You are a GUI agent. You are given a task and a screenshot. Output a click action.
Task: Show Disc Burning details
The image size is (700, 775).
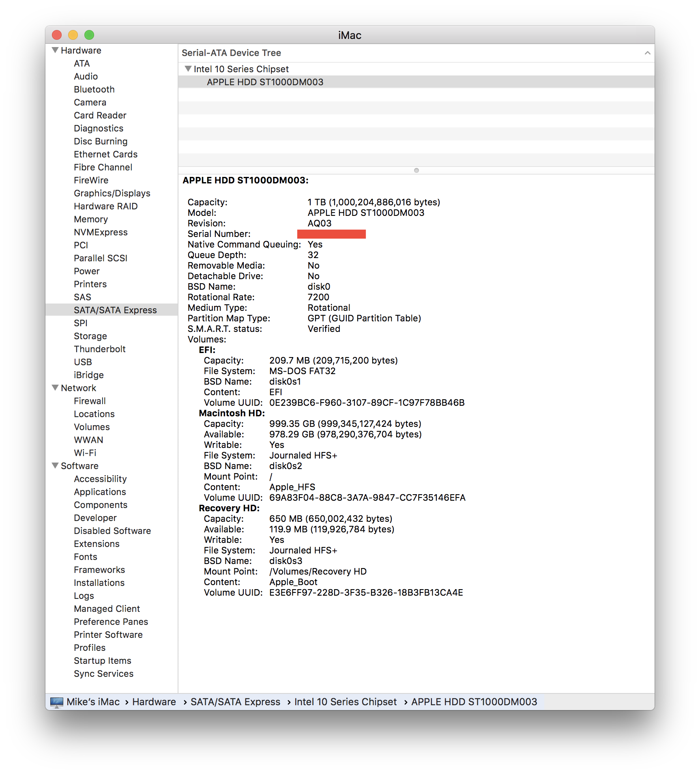(101, 142)
